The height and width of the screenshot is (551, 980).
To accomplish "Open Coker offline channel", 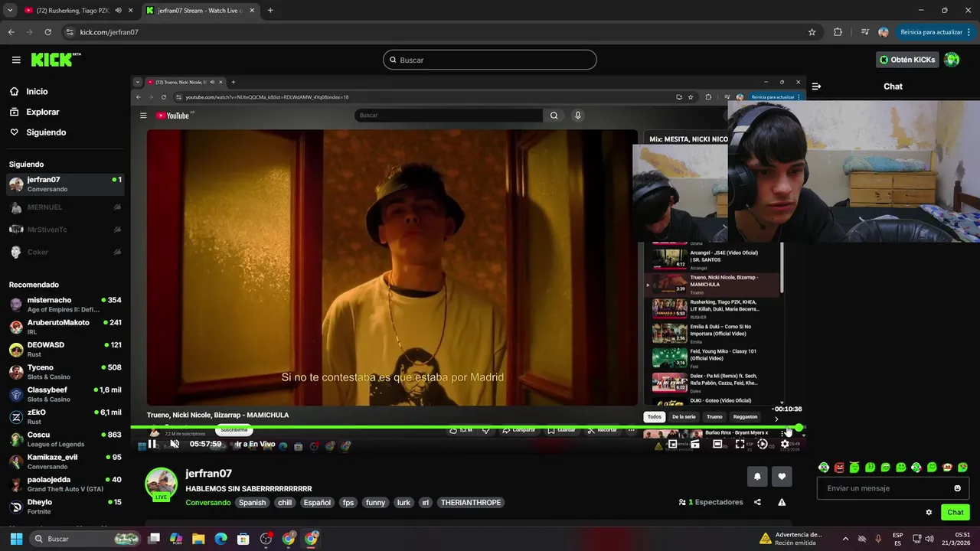I will point(65,252).
